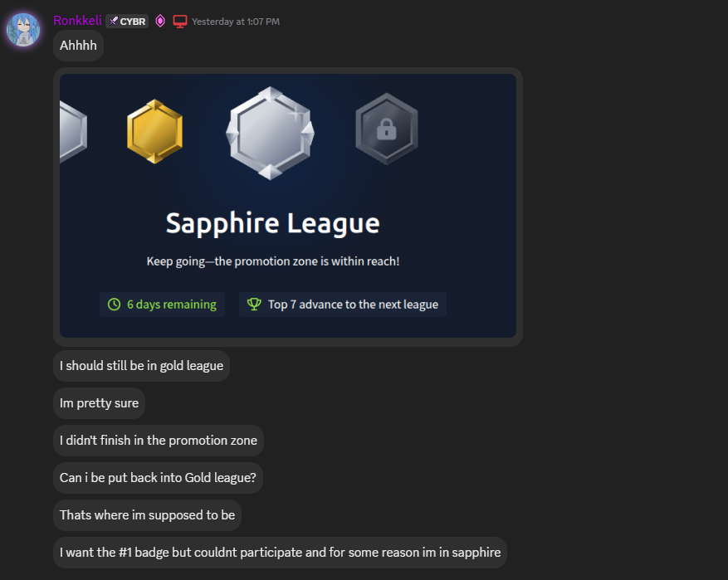Select the 'Can i be put back into Gold league?' message

coord(158,477)
